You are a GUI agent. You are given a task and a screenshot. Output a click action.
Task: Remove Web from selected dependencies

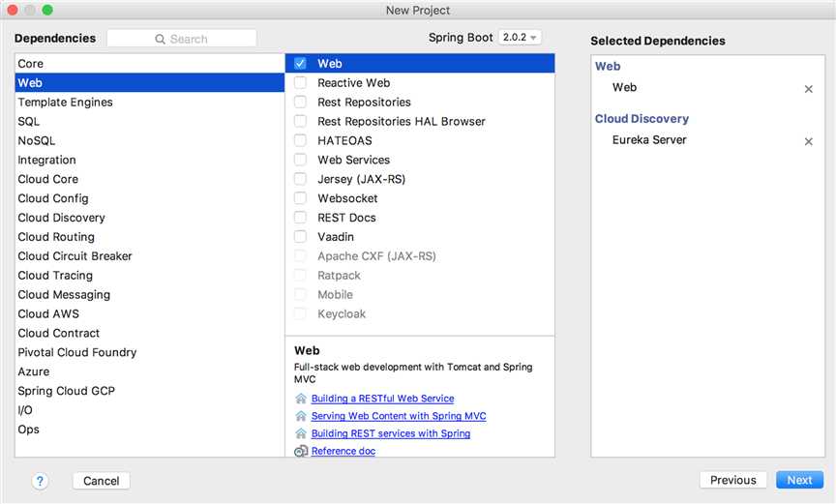(809, 89)
